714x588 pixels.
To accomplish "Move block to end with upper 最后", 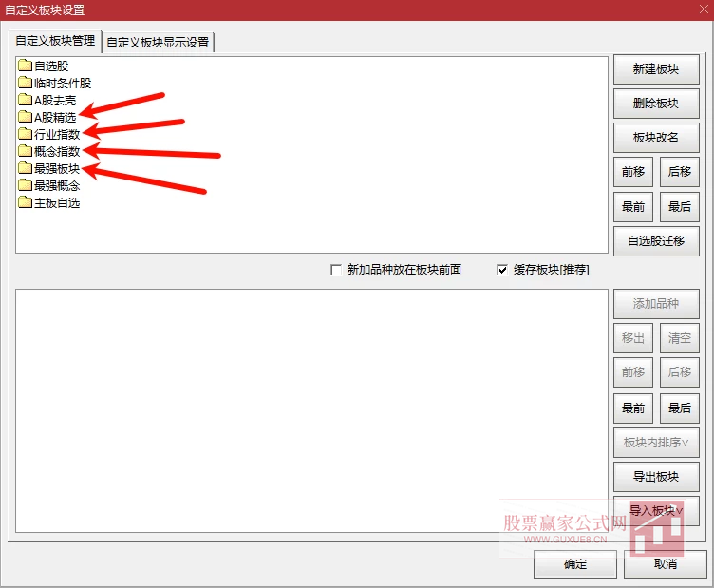I will (680, 207).
